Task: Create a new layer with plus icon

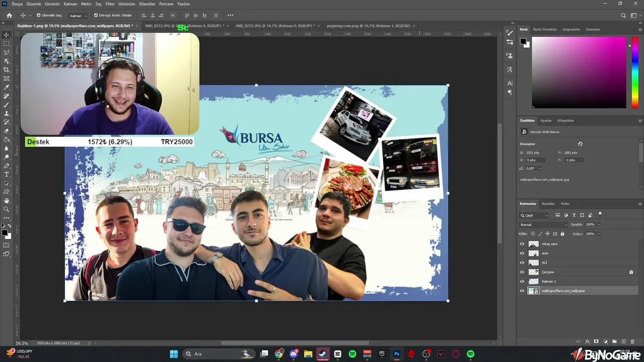Action: [x=623, y=341]
